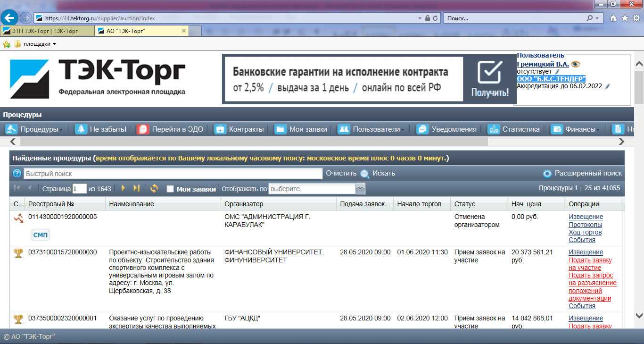The image size is (644, 344).
Task: Open the address bar URL history dropdown
Action: click(x=420, y=18)
